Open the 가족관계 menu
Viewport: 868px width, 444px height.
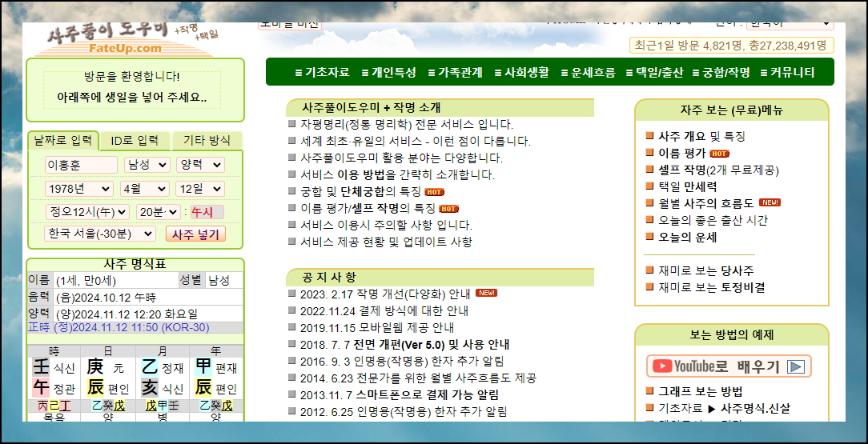pos(455,73)
